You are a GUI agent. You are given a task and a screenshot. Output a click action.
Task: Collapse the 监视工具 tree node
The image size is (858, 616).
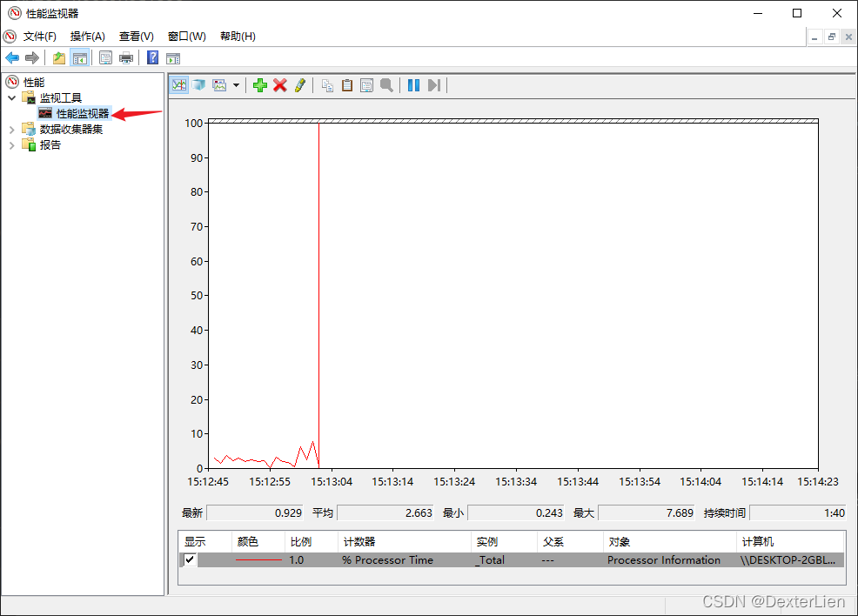click(x=11, y=98)
